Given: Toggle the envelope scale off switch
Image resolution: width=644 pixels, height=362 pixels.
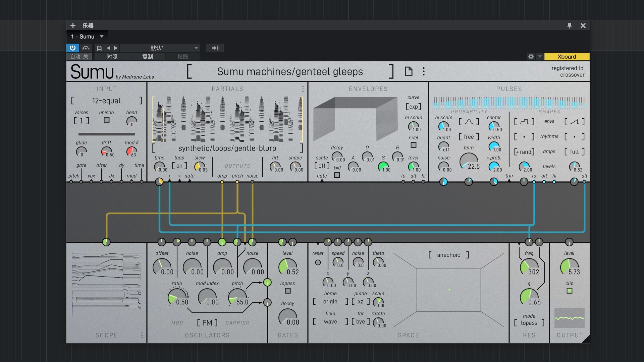Looking at the screenshot, I should pos(322,166).
